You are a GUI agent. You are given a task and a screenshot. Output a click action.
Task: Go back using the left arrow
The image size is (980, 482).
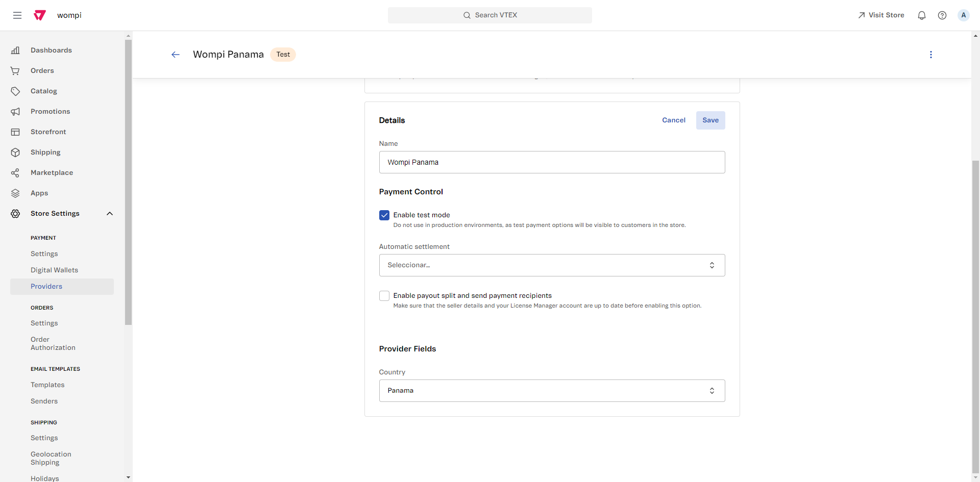pos(176,55)
